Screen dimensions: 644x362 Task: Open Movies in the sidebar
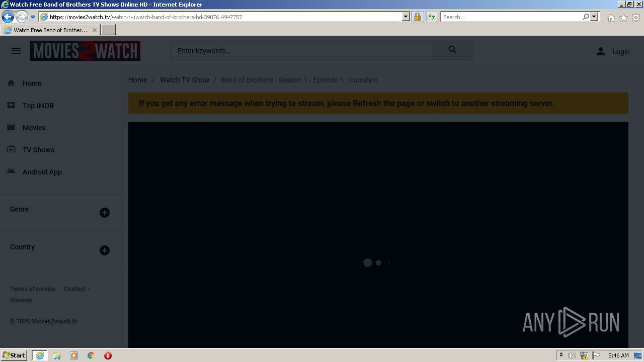tap(34, 128)
